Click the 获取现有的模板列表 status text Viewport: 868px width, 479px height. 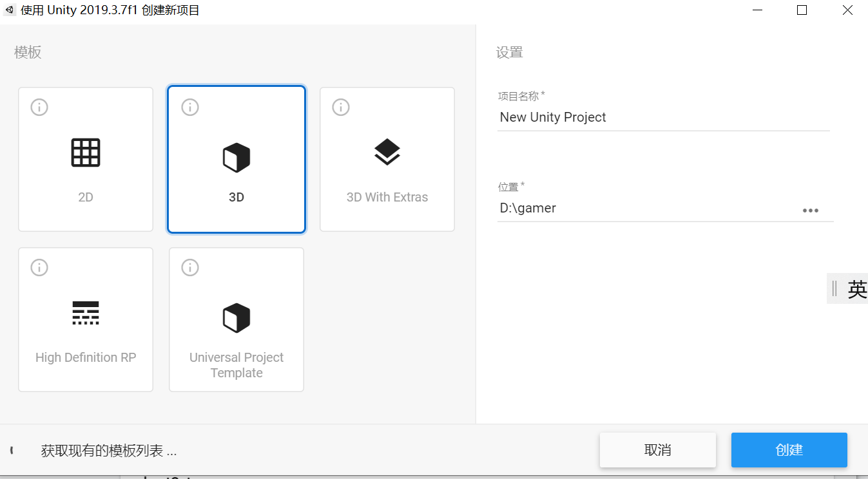click(x=109, y=451)
